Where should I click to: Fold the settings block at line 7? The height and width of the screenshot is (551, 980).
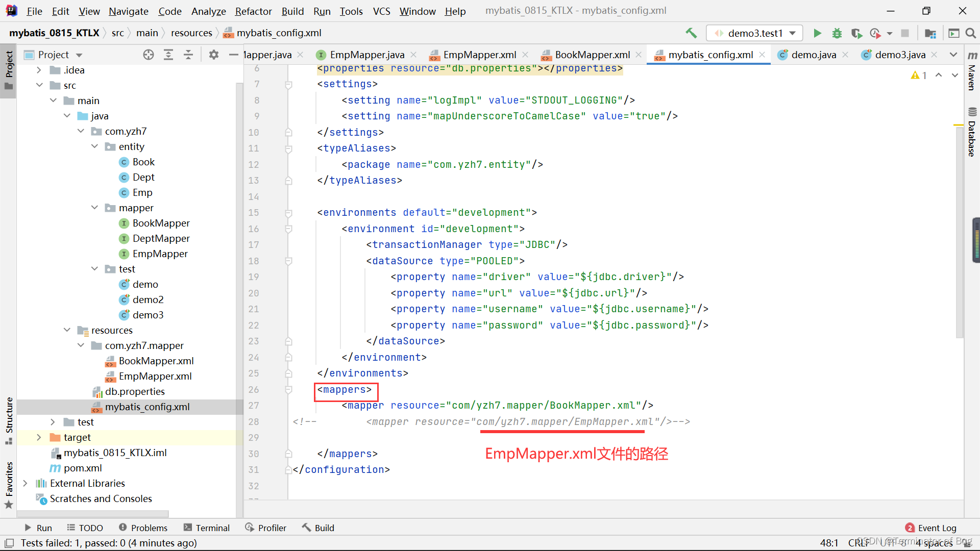click(x=288, y=84)
